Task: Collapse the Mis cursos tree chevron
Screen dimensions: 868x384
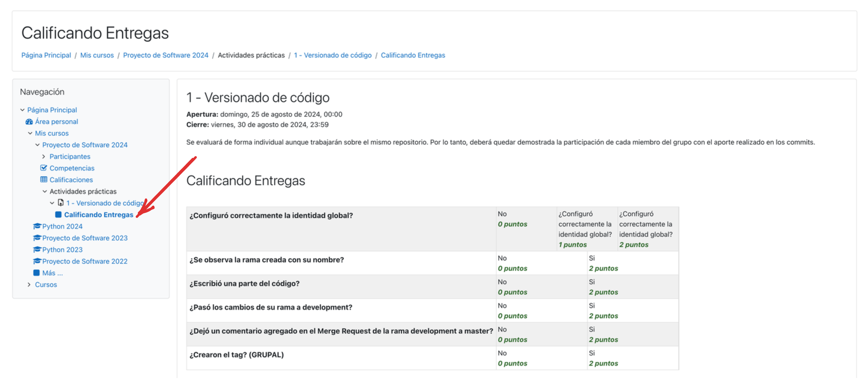Action: [x=30, y=133]
